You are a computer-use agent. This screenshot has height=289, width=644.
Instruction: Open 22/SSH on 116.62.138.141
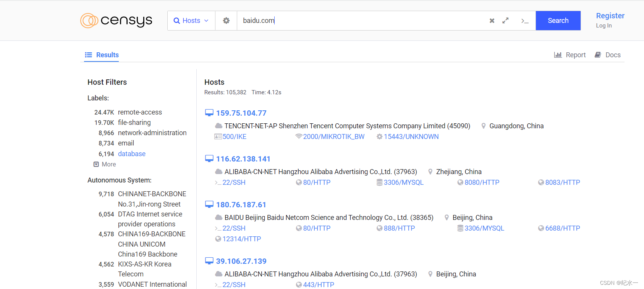tap(234, 182)
